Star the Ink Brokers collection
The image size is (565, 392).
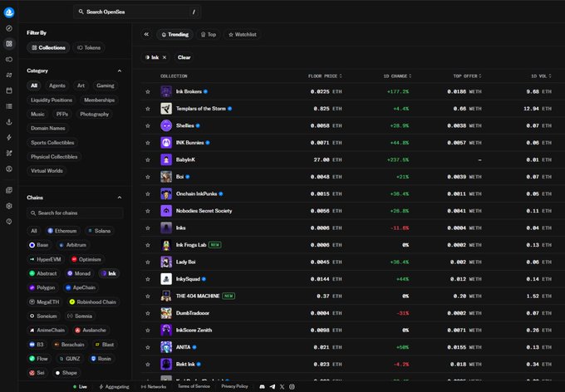[148, 91]
